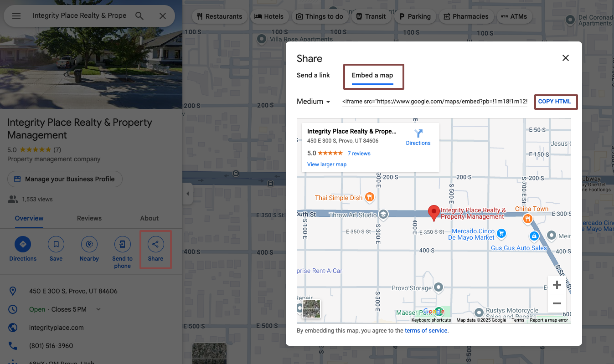Close the Share dialog
Image resolution: width=614 pixels, height=364 pixels.
pos(566,58)
